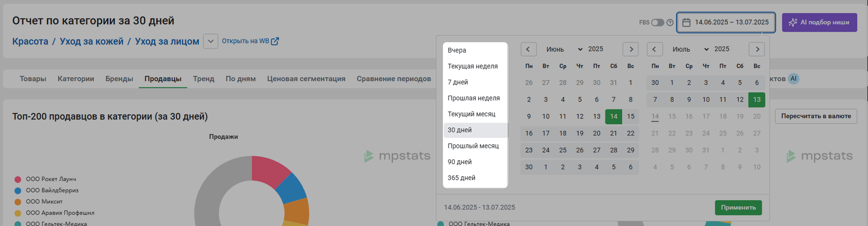
Task: Open the Открыть на WB link
Action: (250, 41)
